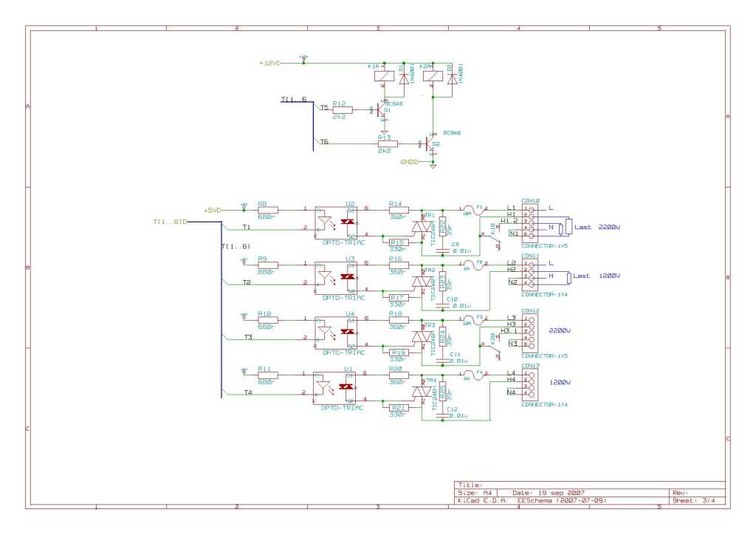Select the CON13 connector body
The width and height of the screenshot is (756, 535).
coord(530,385)
